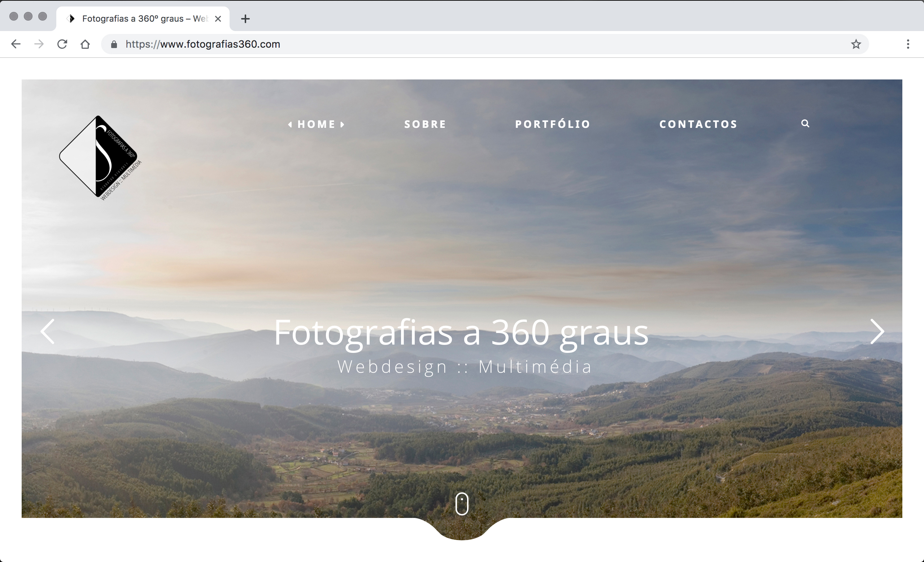Image resolution: width=924 pixels, height=562 pixels.
Task: Click the browser forward arrow
Action: pos(39,44)
